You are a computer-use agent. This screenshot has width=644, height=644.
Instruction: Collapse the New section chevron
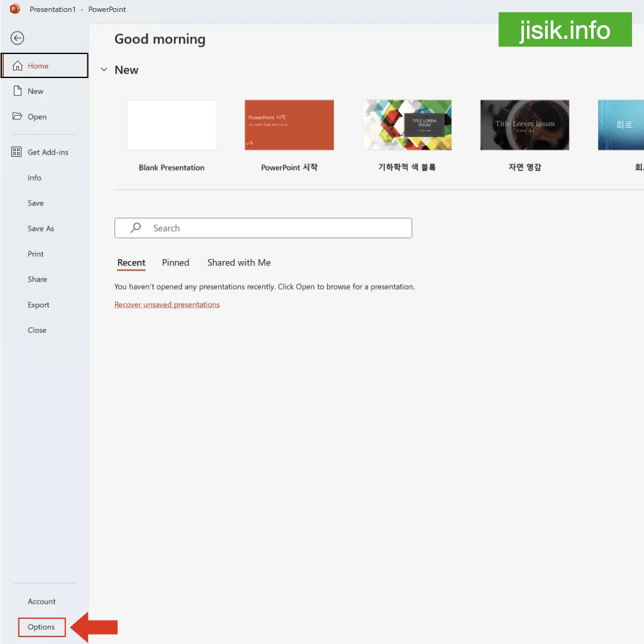(x=104, y=70)
